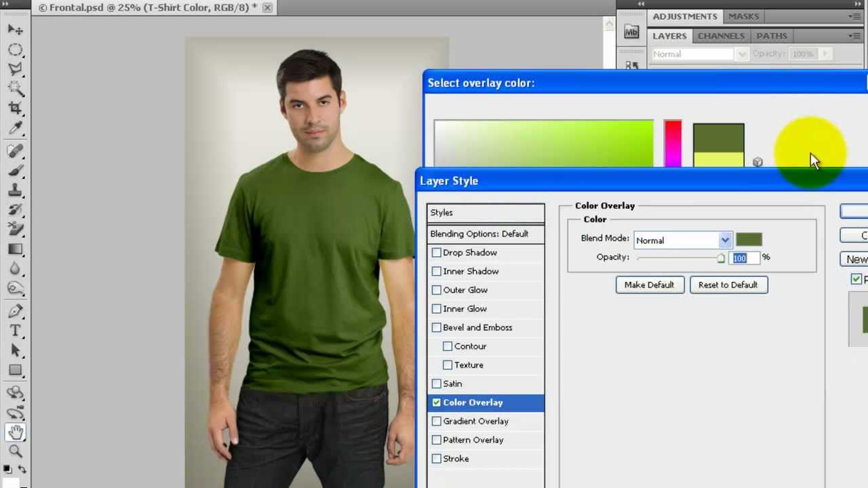This screenshot has height=488, width=868.
Task: Enable the Drop Shadow checkbox
Action: click(437, 253)
